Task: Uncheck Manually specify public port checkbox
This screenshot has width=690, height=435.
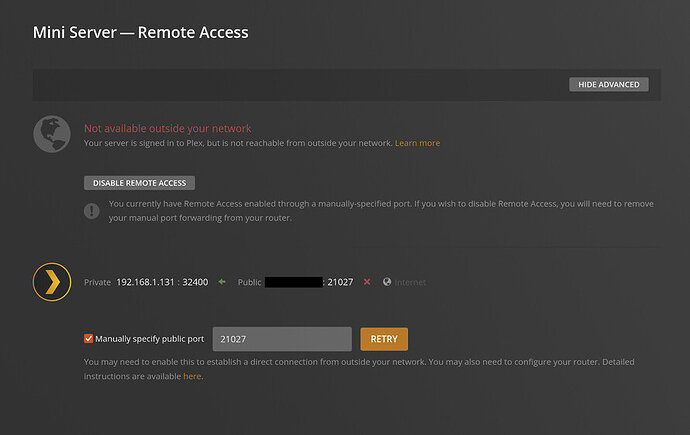Action: 88,338
